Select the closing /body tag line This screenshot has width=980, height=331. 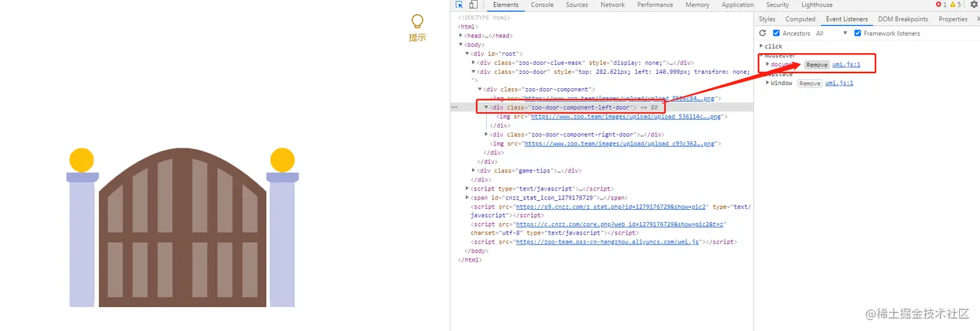pyautogui.click(x=476, y=251)
